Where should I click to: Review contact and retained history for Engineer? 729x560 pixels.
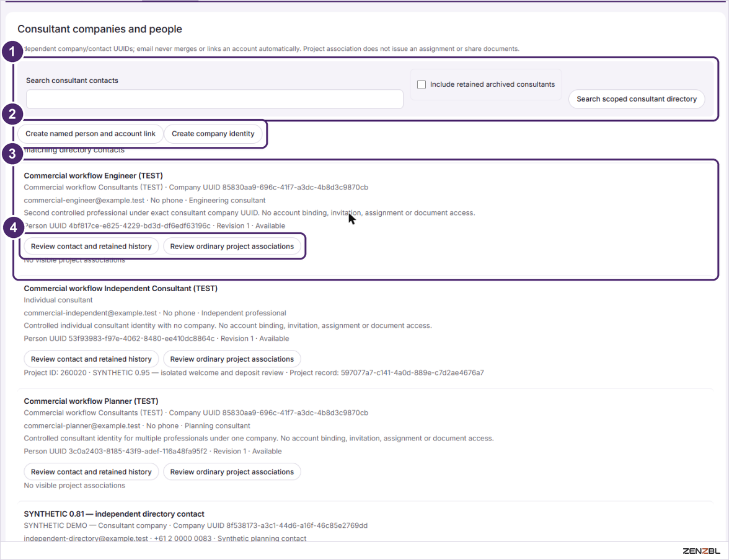point(91,247)
